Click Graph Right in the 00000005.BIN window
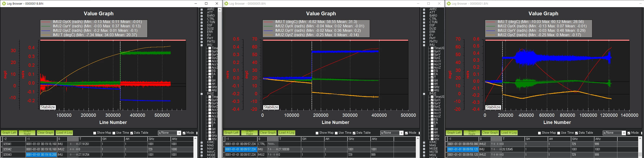 (x=249, y=133)
